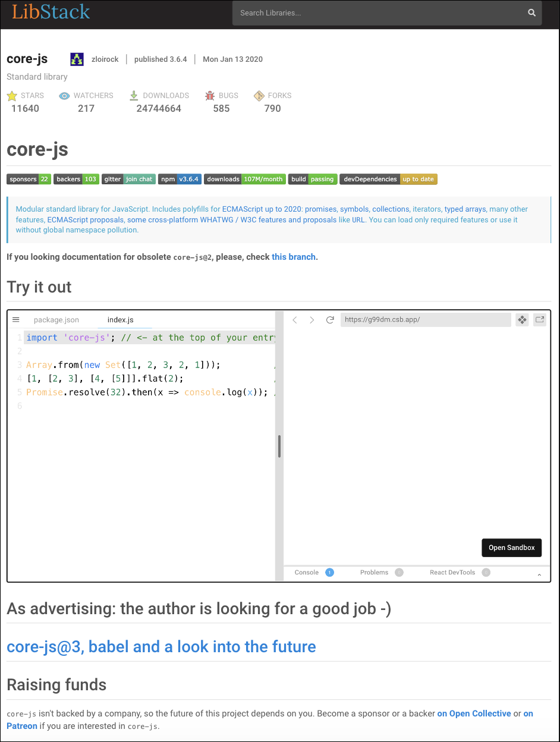Open the Console tab in sandbox
Image resolution: width=560 pixels, height=742 pixels.
click(x=306, y=572)
